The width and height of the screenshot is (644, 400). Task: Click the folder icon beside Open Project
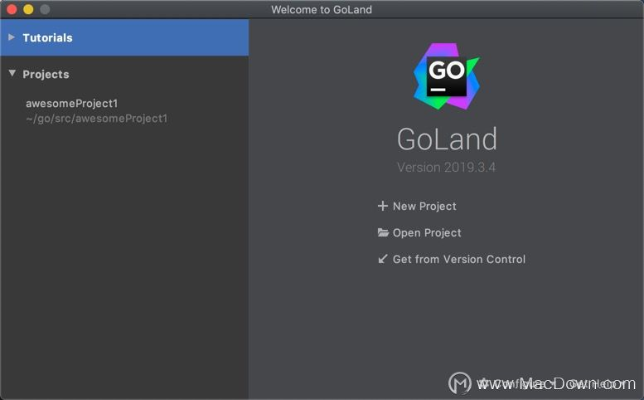382,233
